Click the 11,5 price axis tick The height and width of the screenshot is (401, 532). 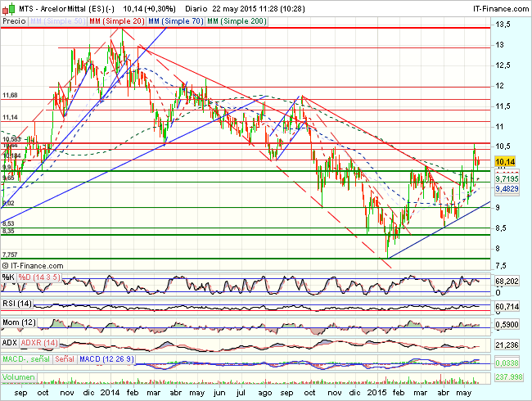click(503, 106)
